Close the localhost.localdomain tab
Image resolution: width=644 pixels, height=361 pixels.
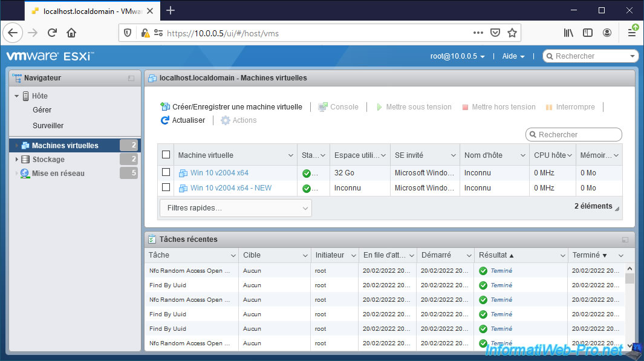150,11
